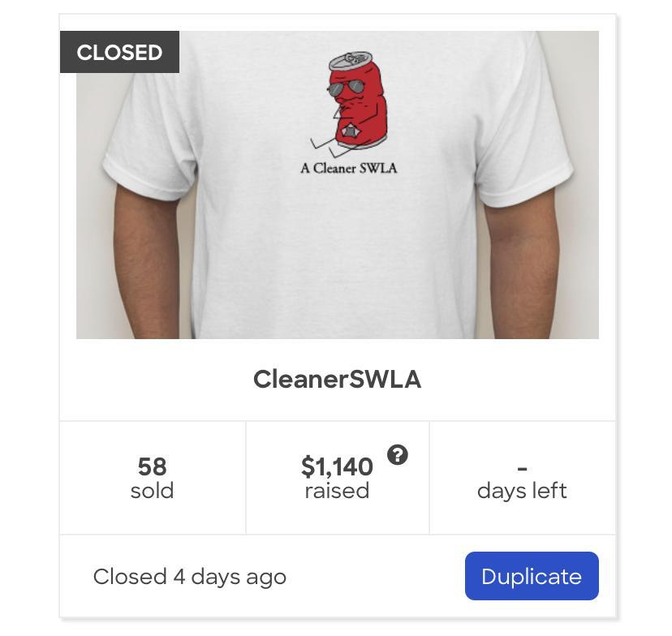The image size is (672, 636).
Task: Click the 'A Cleaner SWLA' shirt text
Action: tap(348, 168)
